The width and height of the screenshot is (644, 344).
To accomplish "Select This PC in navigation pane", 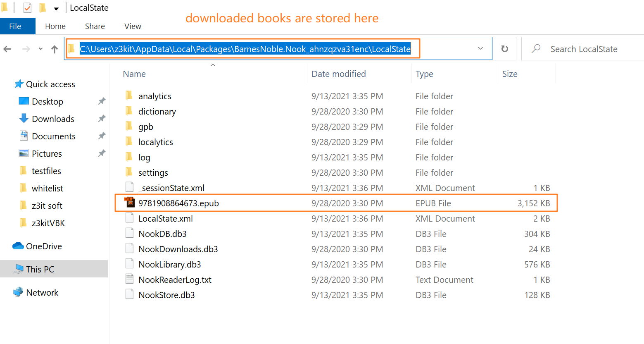I will [40, 270].
